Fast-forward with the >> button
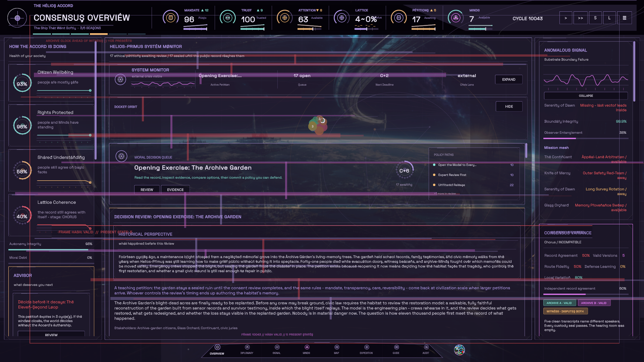Screen dimensions: 644x362 point(580,18)
